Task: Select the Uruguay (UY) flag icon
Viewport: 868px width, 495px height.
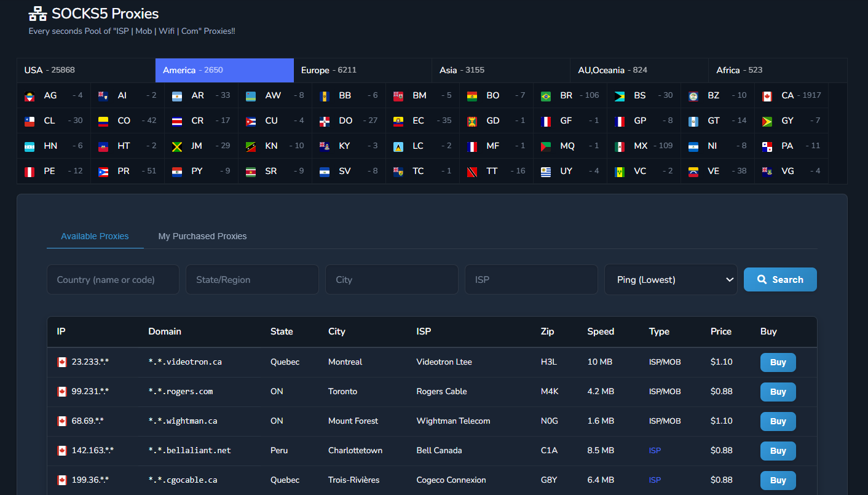Action: 546,172
